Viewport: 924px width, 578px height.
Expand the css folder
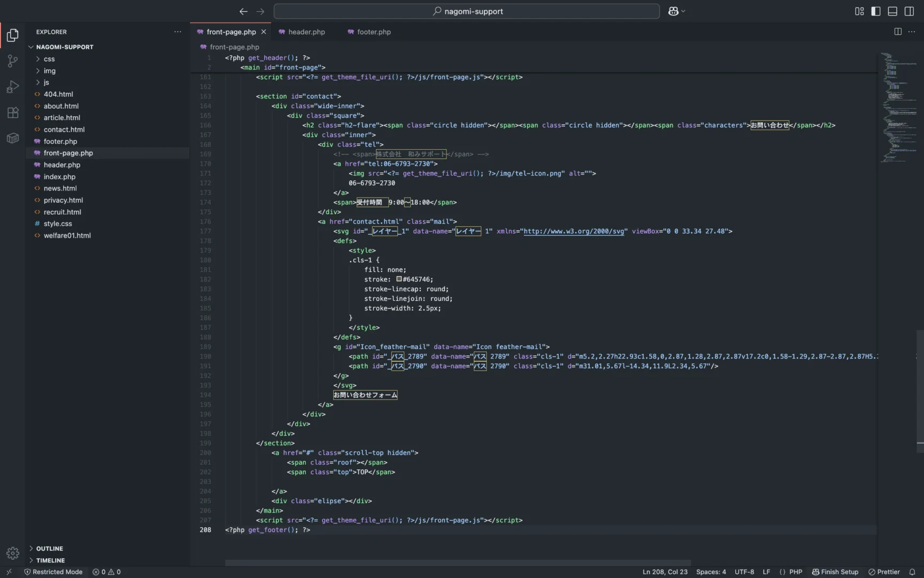pos(49,59)
